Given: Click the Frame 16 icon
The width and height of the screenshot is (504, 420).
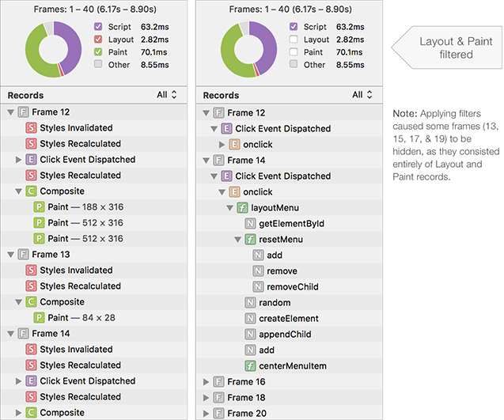Looking at the screenshot, I should pos(218,382).
